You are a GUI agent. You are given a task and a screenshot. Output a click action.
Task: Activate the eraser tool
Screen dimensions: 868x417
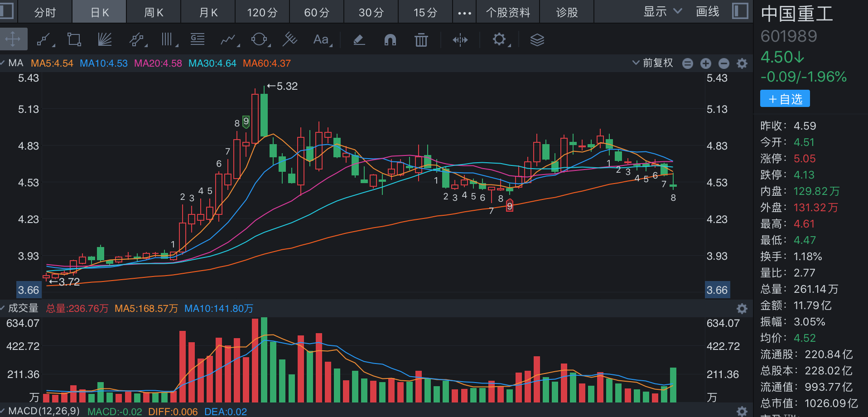[359, 40]
